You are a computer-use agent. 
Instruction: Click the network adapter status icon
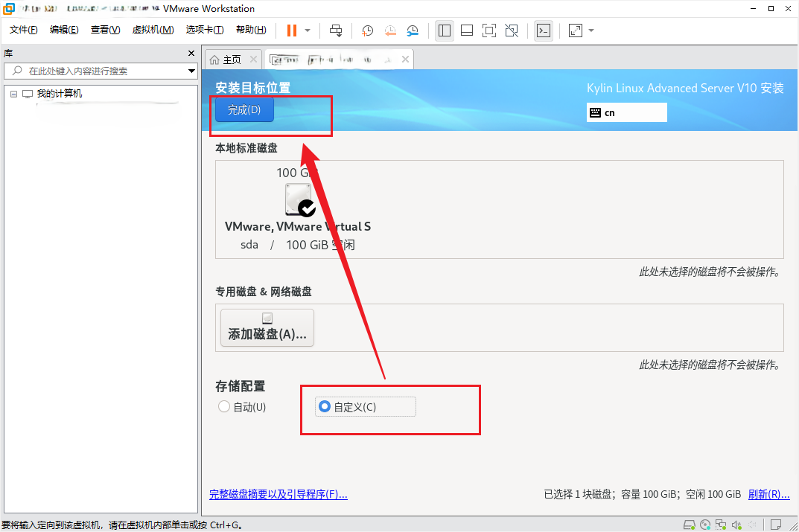(721, 525)
